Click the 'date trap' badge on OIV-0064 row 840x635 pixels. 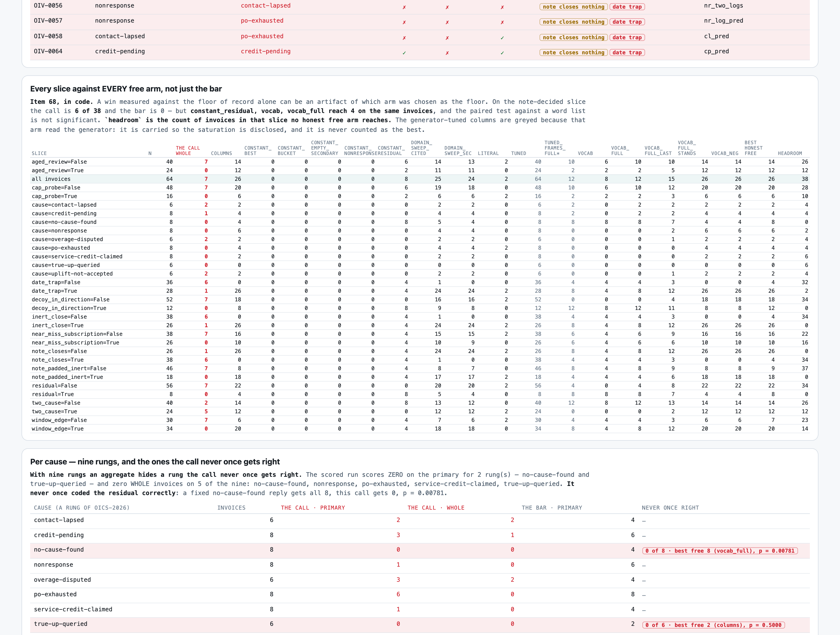627,52
